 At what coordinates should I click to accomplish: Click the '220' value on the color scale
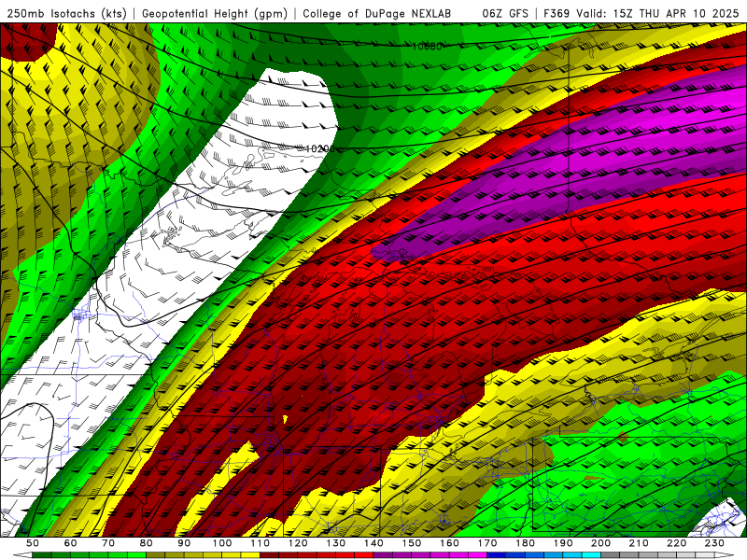[676, 543]
